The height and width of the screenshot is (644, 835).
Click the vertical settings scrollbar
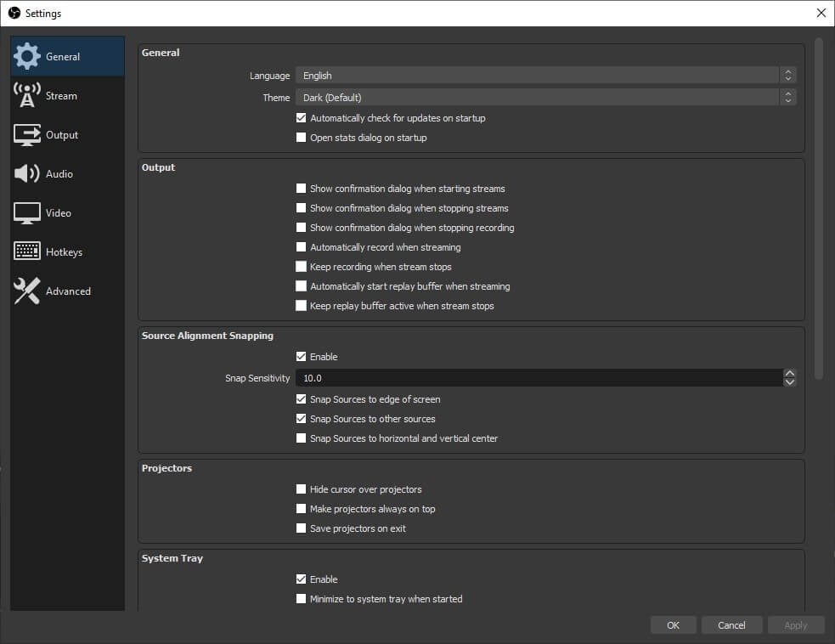(819, 208)
